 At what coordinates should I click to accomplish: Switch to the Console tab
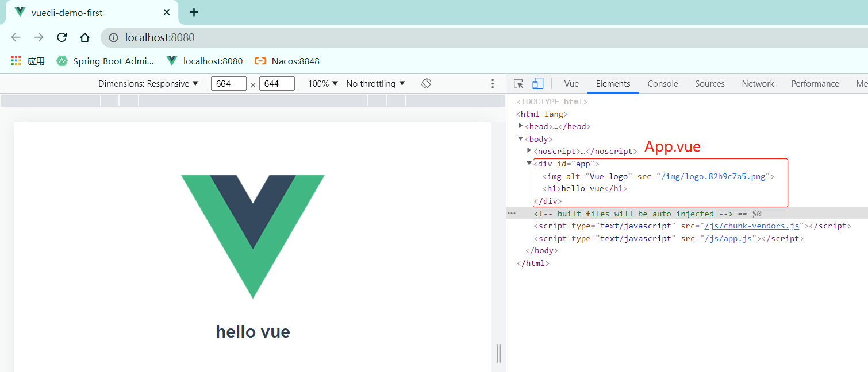[663, 84]
